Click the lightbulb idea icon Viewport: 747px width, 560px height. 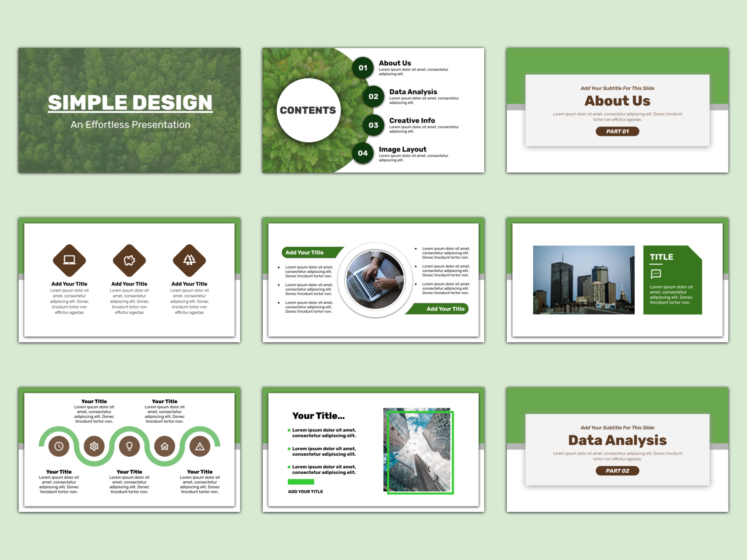(130, 446)
